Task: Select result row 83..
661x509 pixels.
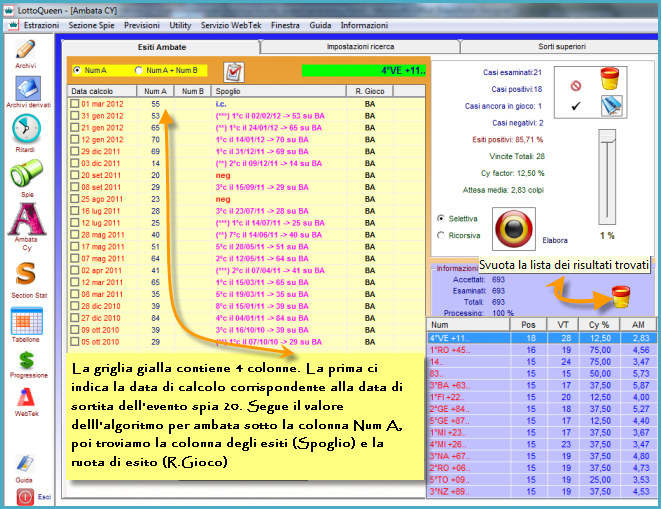Action: coord(542,373)
